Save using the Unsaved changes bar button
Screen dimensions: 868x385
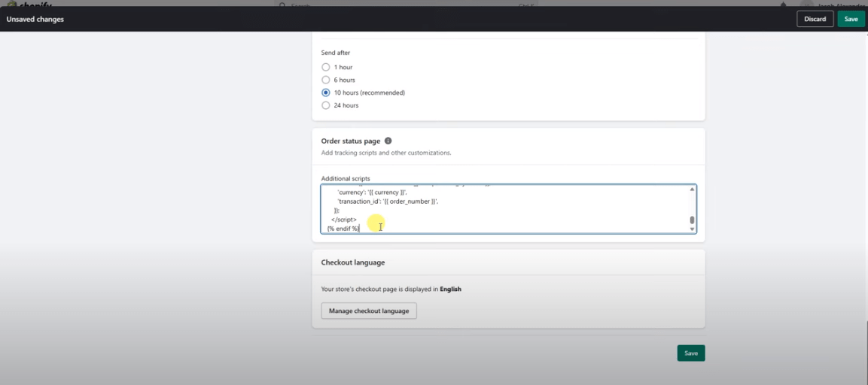(x=851, y=19)
